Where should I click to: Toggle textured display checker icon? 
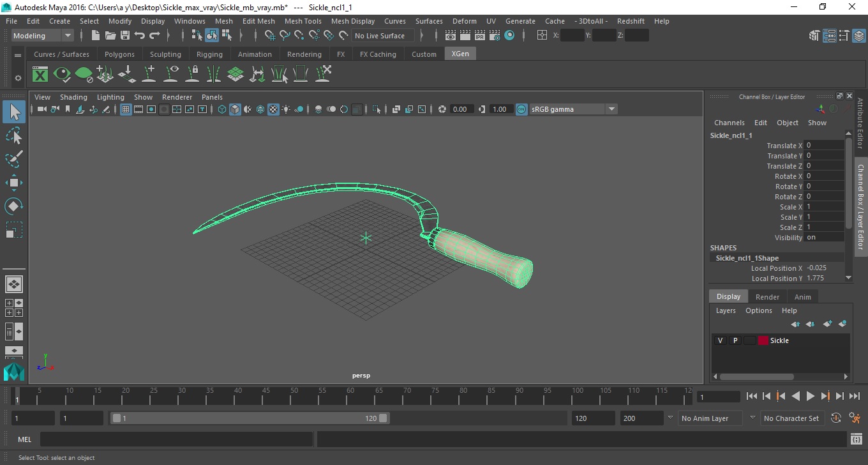pos(273,109)
